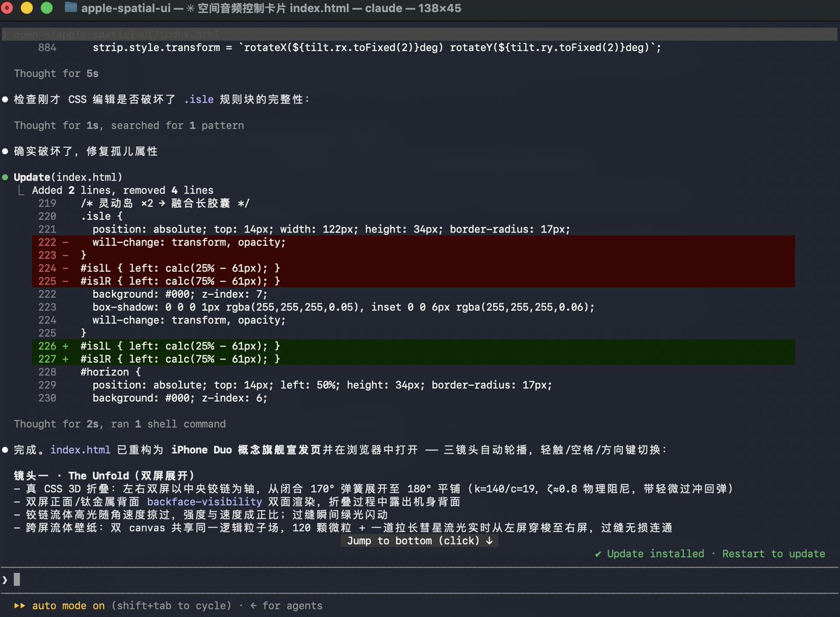
Task: Click "index.html" in the 完成 summary line
Action: pyautogui.click(x=80, y=450)
